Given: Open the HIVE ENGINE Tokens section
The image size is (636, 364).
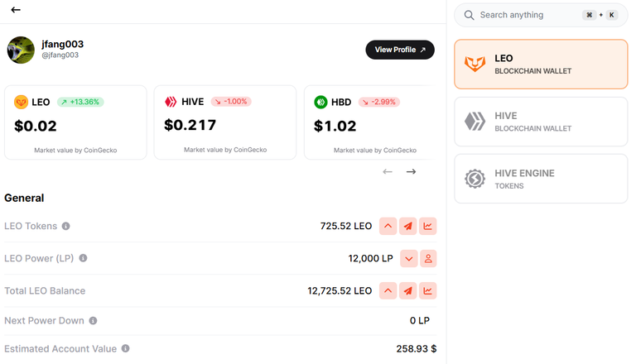Looking at the screenshot, I should pos(541,179).
